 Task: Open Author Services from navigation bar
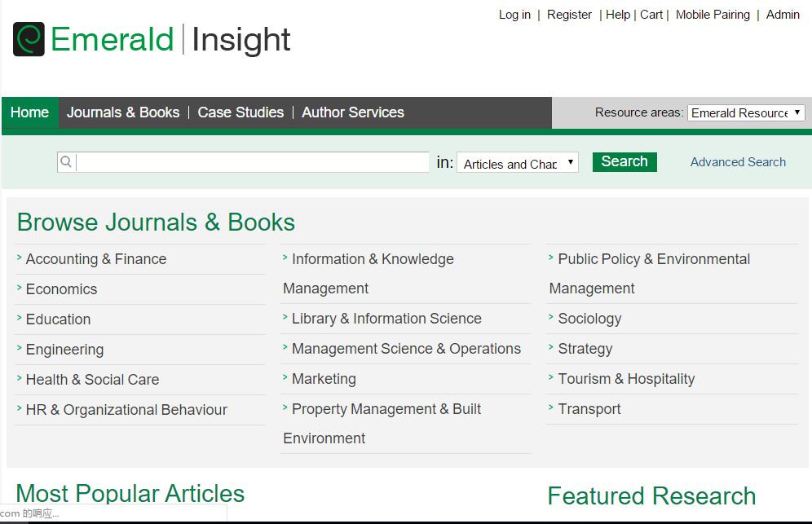click(353, 112)
